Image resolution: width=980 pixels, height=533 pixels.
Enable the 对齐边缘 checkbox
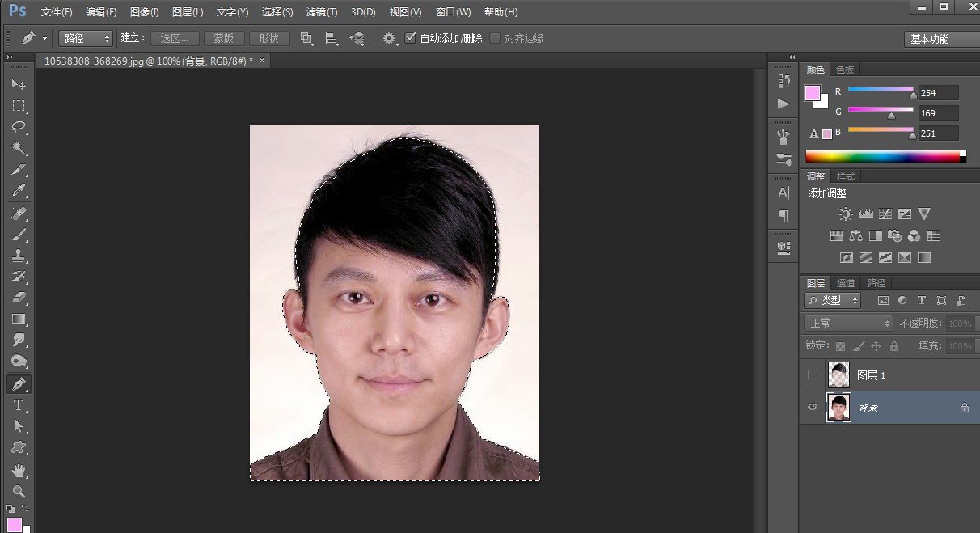(494, 37)
